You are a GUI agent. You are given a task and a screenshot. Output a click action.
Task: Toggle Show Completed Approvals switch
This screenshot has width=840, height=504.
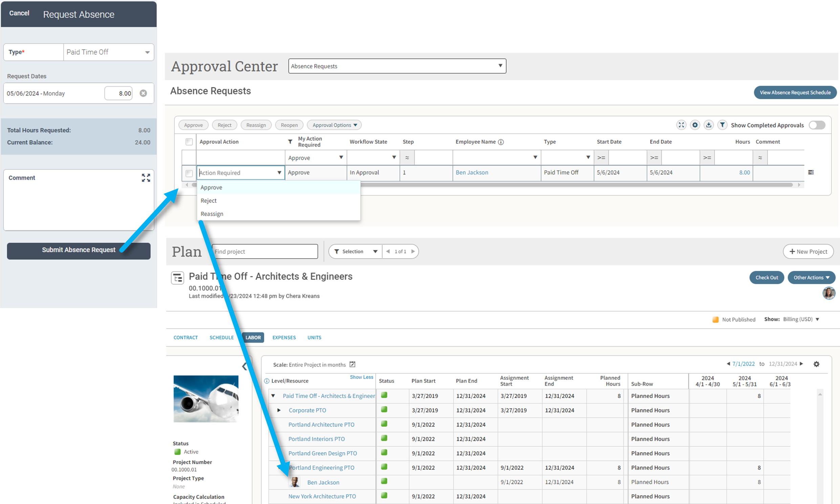pyautogui.click(x=817, y=125)
